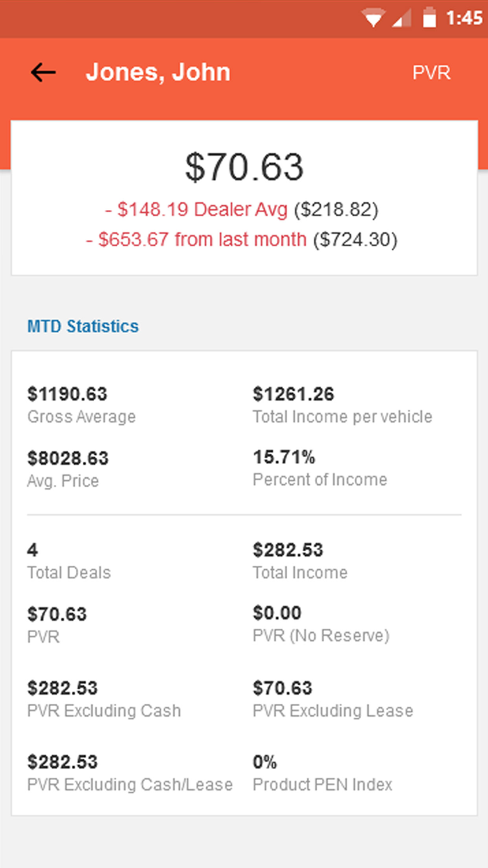Tap the Jones, John header title
The image size is (488, 868).
click(158, 72)
